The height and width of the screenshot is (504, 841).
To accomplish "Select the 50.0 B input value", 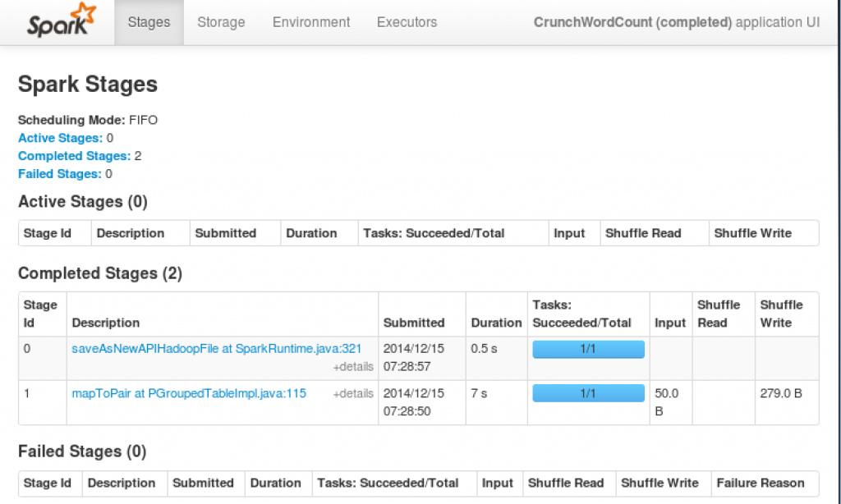I will pos(666,402).
